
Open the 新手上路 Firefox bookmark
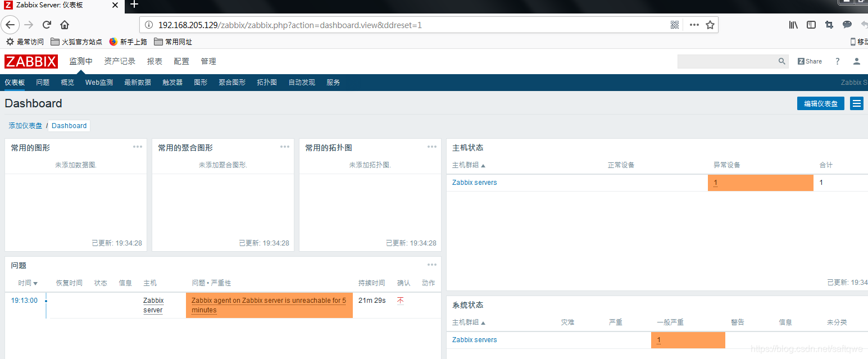click(128, 42)
